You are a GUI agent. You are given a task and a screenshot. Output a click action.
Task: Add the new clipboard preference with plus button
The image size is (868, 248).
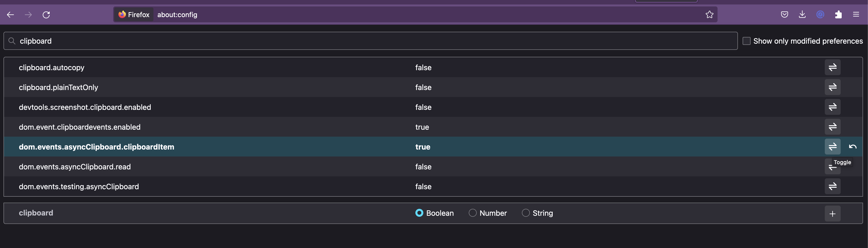(833, 214)
